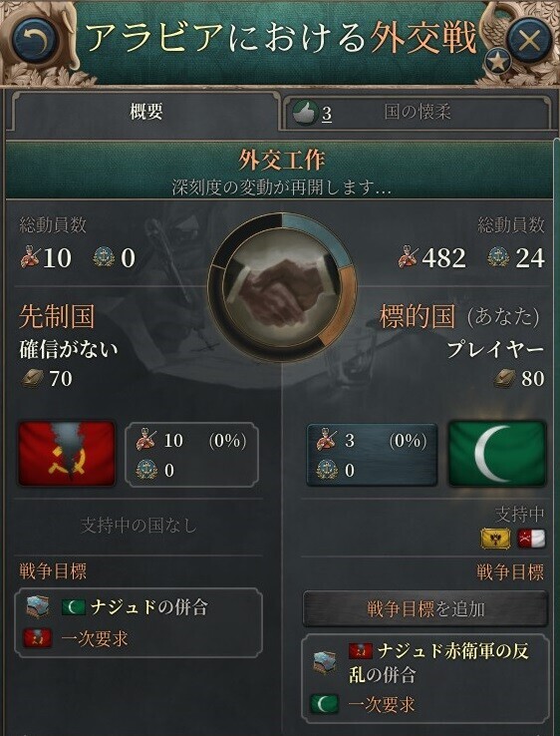Select the green crescent flag
The height and width of the screenshot is (736, 560).
pos(497,454)
